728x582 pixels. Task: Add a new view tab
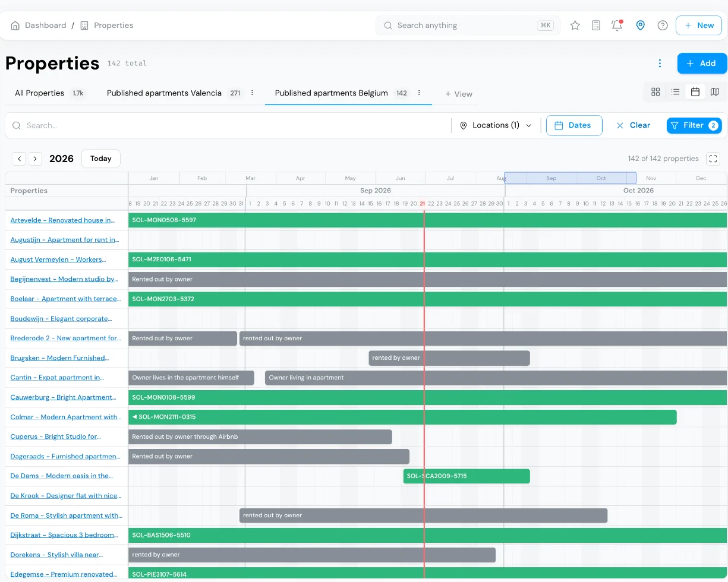(x=459, y=94)
